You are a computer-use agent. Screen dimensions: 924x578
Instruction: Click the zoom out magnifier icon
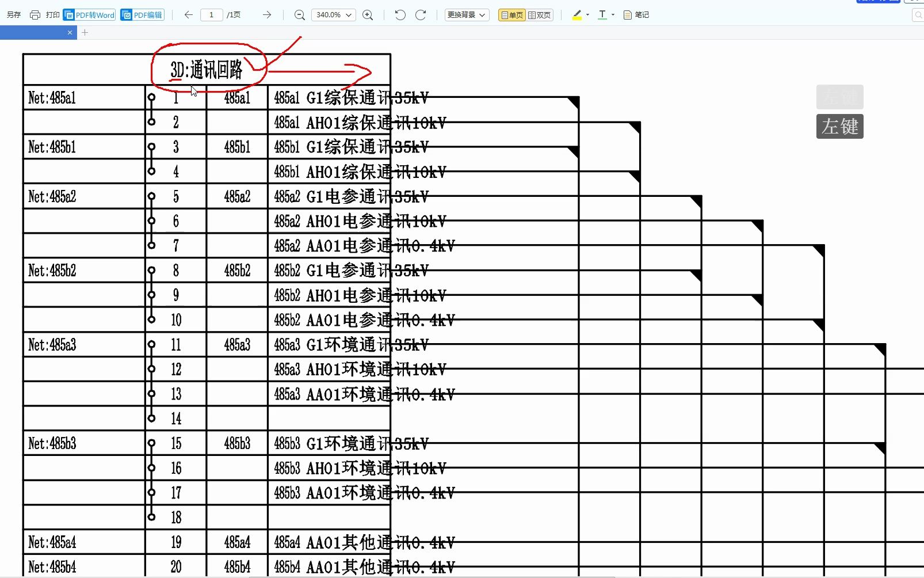point(299,15)
